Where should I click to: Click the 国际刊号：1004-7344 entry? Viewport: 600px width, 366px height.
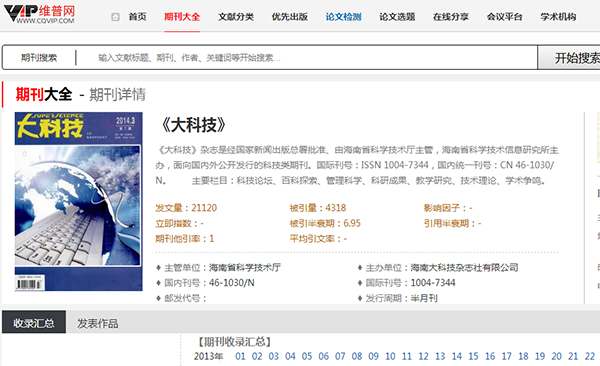[406, 283]
